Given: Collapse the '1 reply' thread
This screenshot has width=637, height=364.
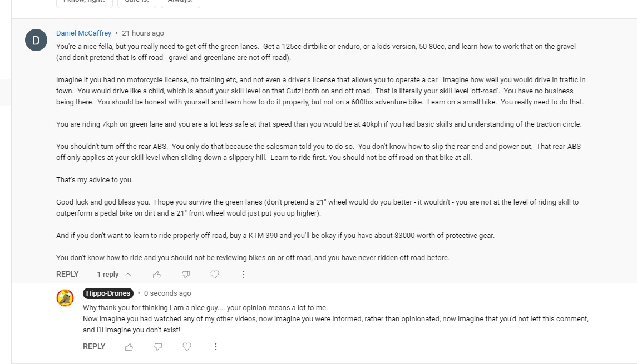Looking at the screenshot, I should 114,275.
